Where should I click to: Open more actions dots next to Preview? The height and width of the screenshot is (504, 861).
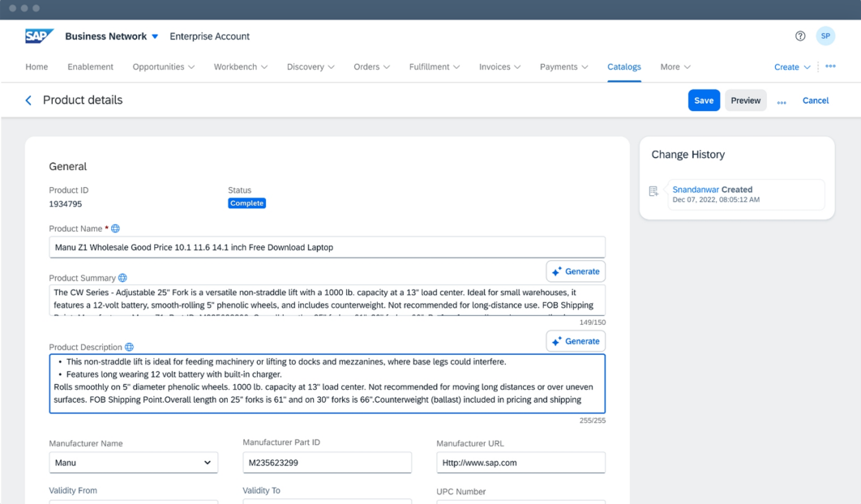tap(782, 102)
